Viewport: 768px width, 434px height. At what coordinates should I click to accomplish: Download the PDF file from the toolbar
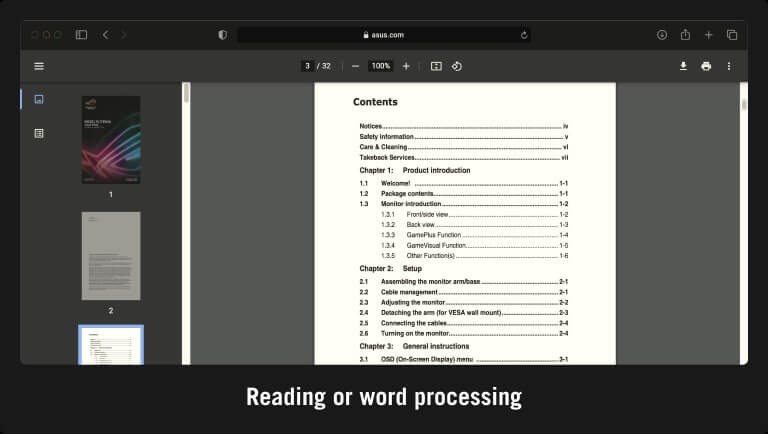pos(684,66)
